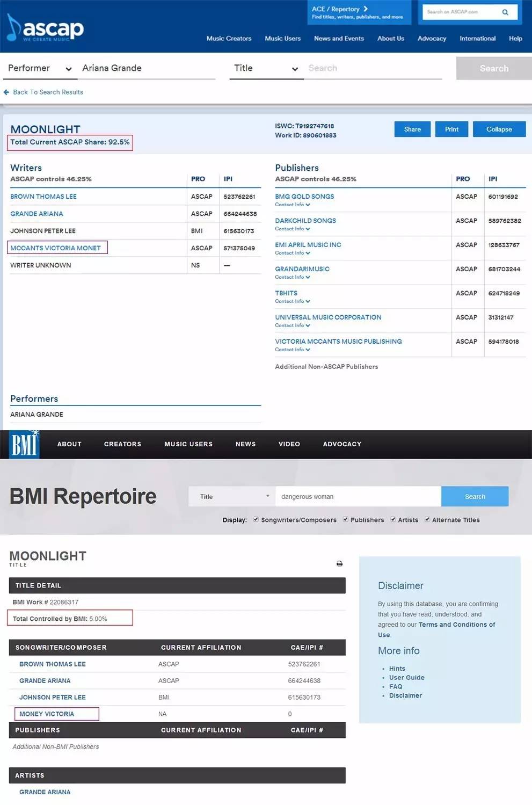This screenshot has height=805, width=532.
Task: Click the Collapse button
Action: (499, 129)
